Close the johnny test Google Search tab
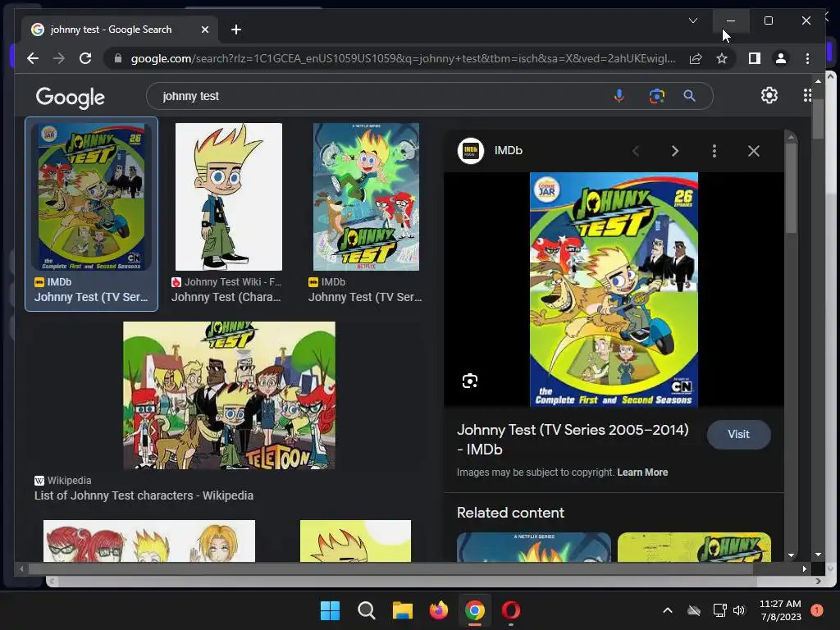 [x=204, y=30]
